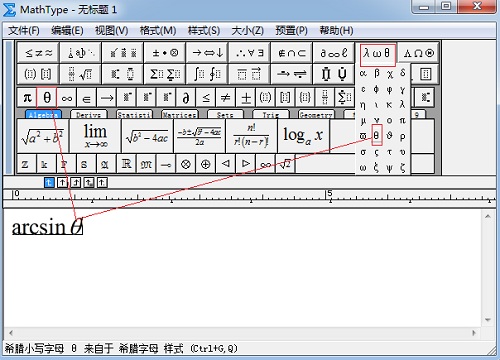This screenshot has width=500, height=360.
Task: Insert right triangle symbol in bottom row
Action: point(246,164)
